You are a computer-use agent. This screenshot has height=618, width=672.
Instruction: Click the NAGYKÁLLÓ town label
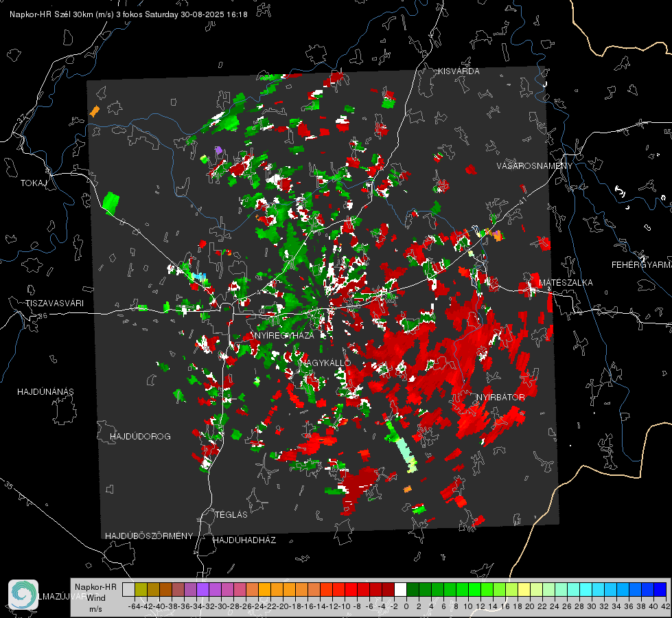(325, 363)
